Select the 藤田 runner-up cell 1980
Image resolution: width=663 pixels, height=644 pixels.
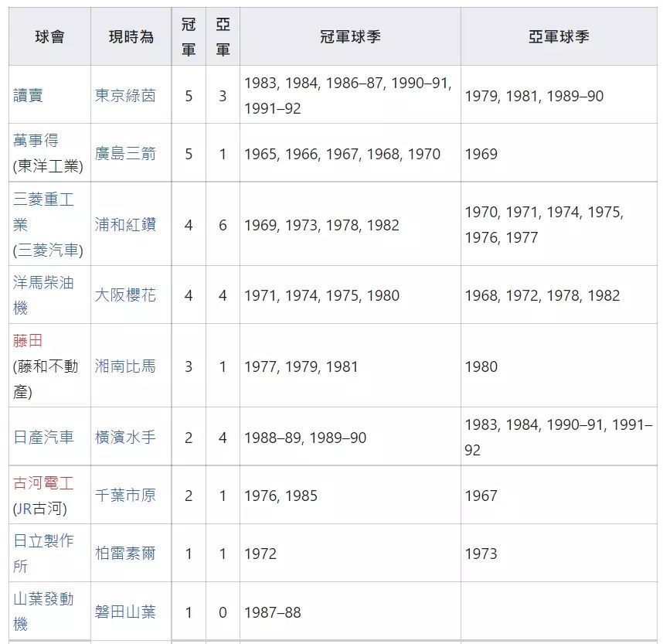point(559,366)
